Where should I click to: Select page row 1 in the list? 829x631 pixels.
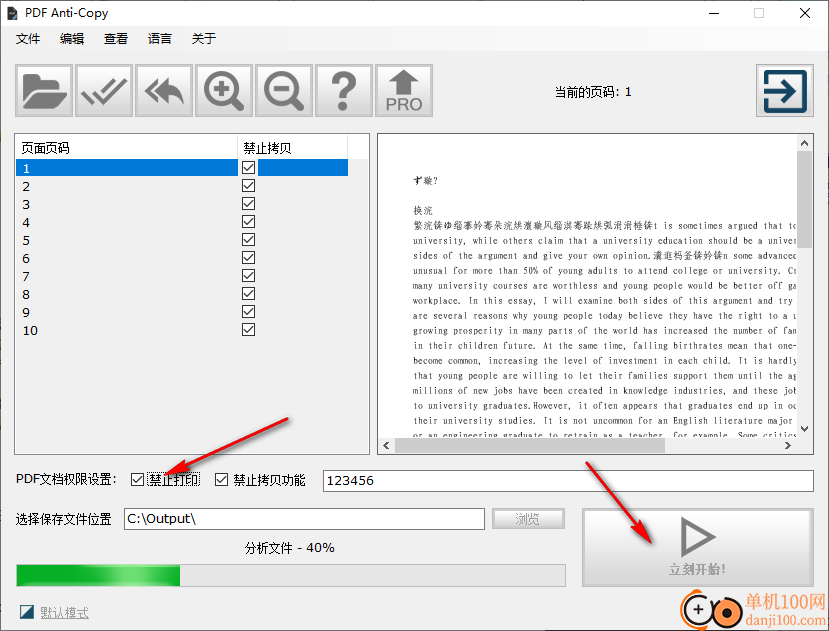[x=182, y=168]
